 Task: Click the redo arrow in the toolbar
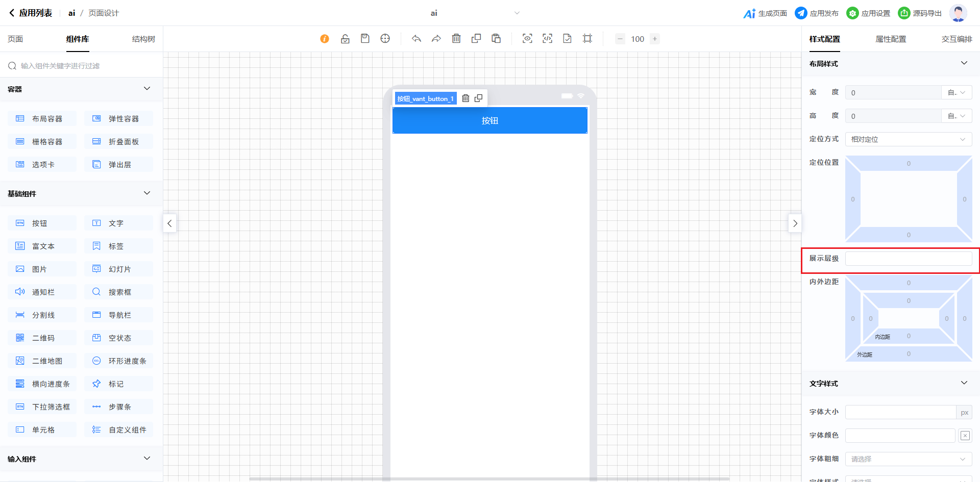pos(436,39)
